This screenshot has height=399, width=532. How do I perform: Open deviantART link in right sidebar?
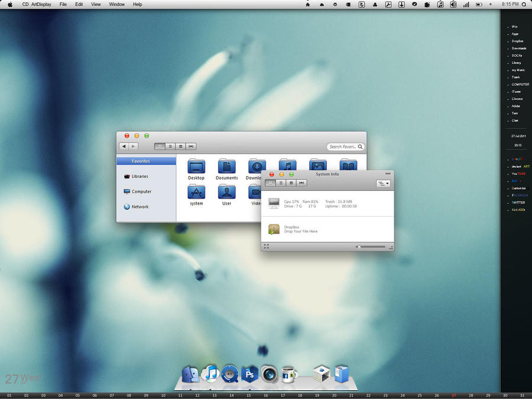(x=520, y=167)
